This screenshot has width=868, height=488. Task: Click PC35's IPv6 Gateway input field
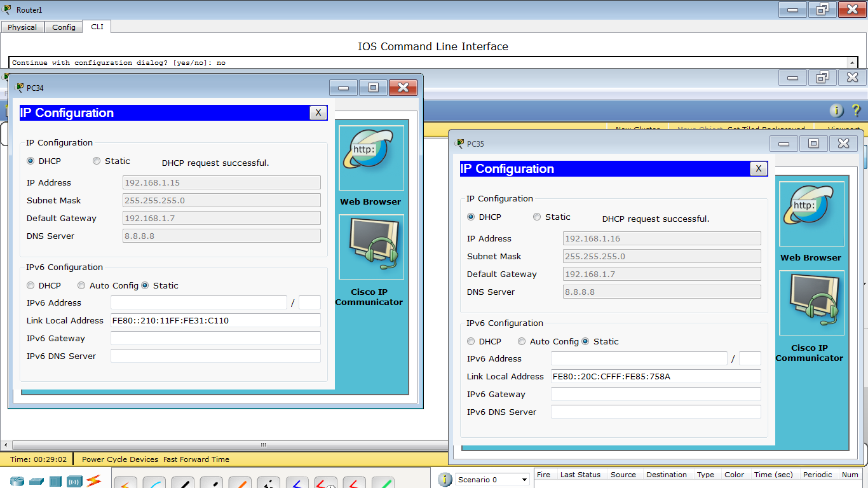[x=655, y=394]
